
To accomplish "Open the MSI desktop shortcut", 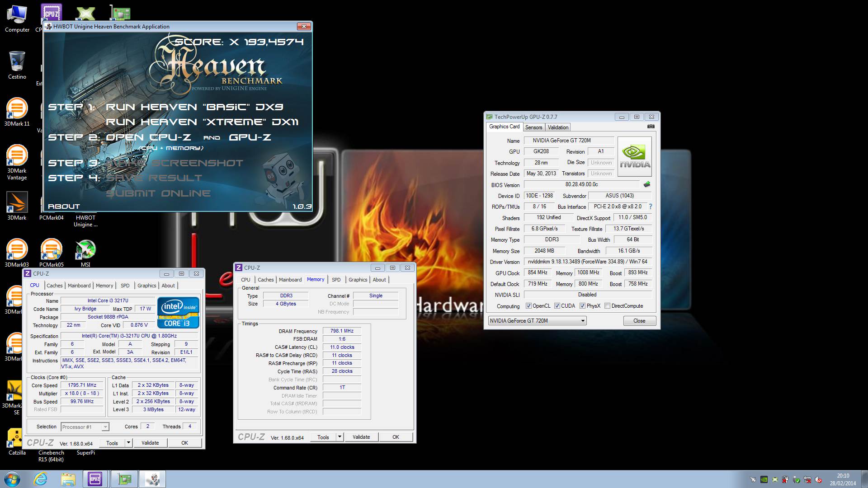I will pos(85,253).
